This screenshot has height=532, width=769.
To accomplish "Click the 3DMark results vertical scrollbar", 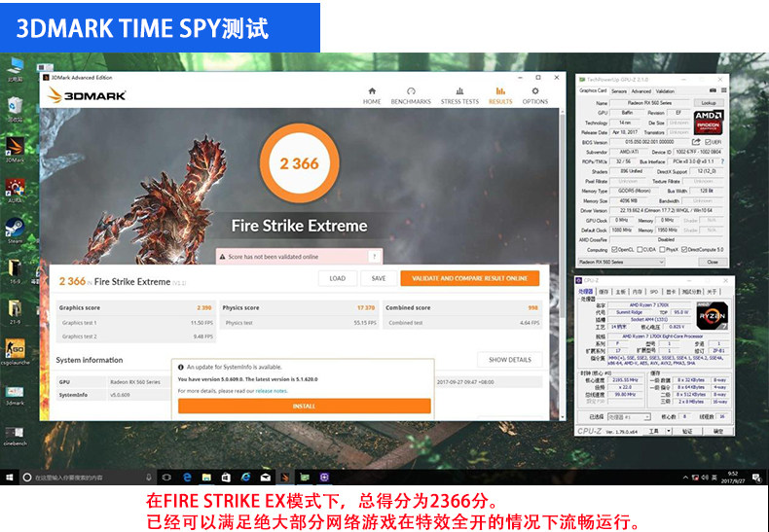I will (562, 265).
